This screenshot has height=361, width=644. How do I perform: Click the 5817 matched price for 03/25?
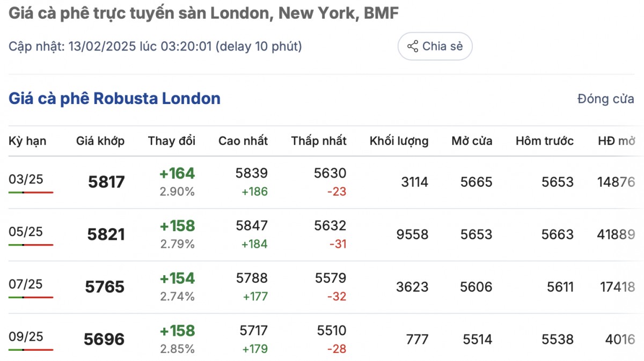[106, 182]
